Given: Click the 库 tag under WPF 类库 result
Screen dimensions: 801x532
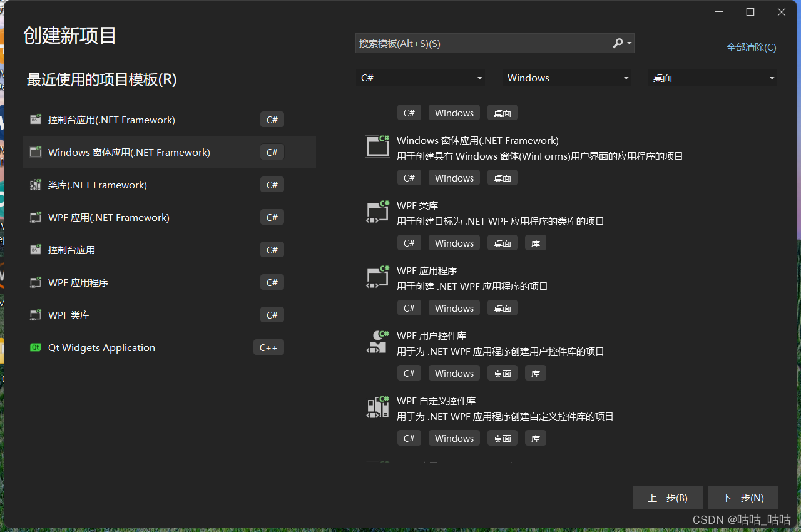Looking at the screenshot, I should (x=536, y=243).
